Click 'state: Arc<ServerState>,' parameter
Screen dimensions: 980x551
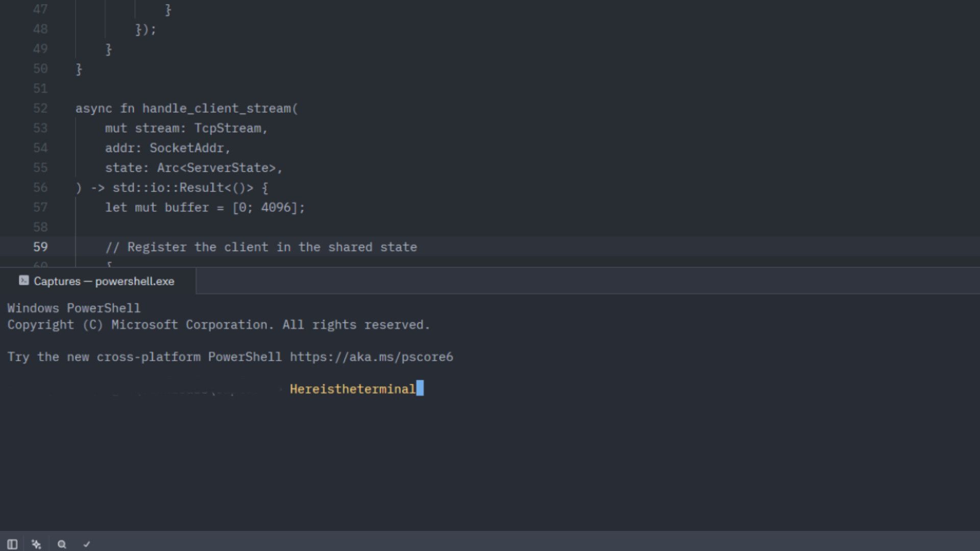[194, 168]
